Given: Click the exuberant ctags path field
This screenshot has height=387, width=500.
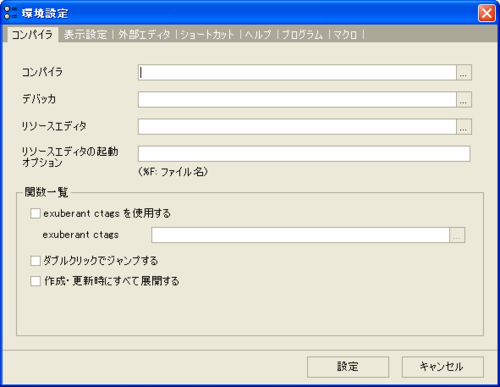Looking at the screenshot, I should coord(300,235).
